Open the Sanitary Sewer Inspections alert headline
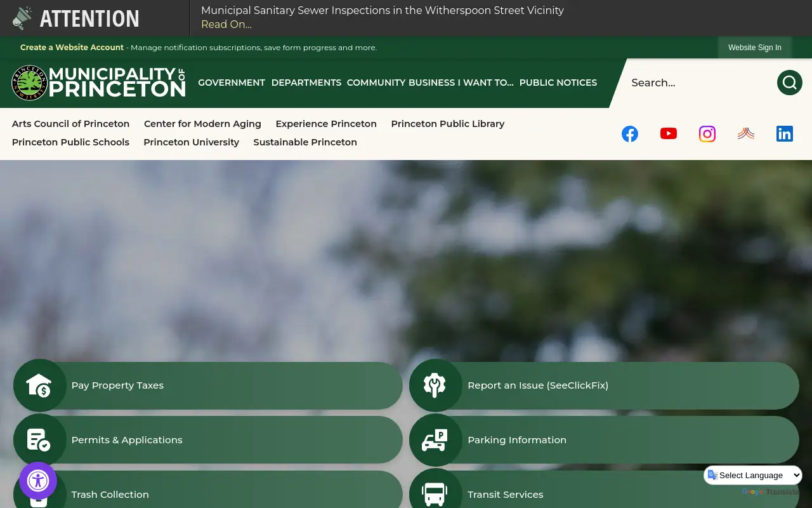This screenshot has height=508, width=812. coord(383,10)
